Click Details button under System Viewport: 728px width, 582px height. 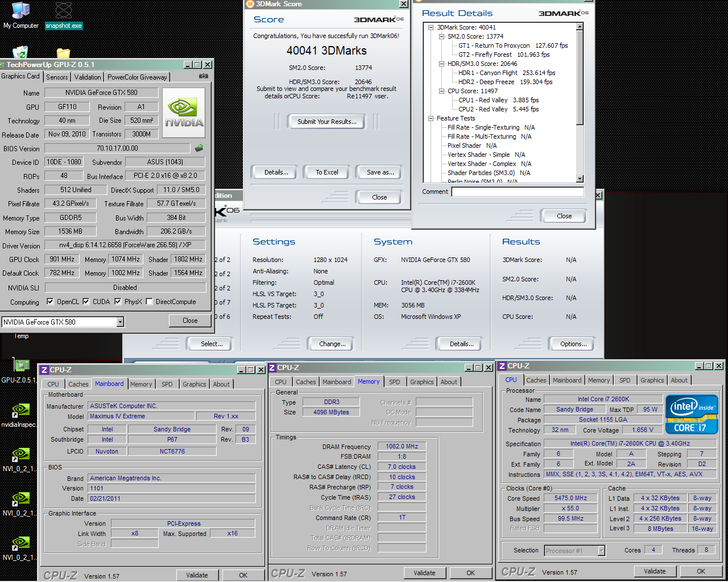pyautogui.click(x=461, y=344)
